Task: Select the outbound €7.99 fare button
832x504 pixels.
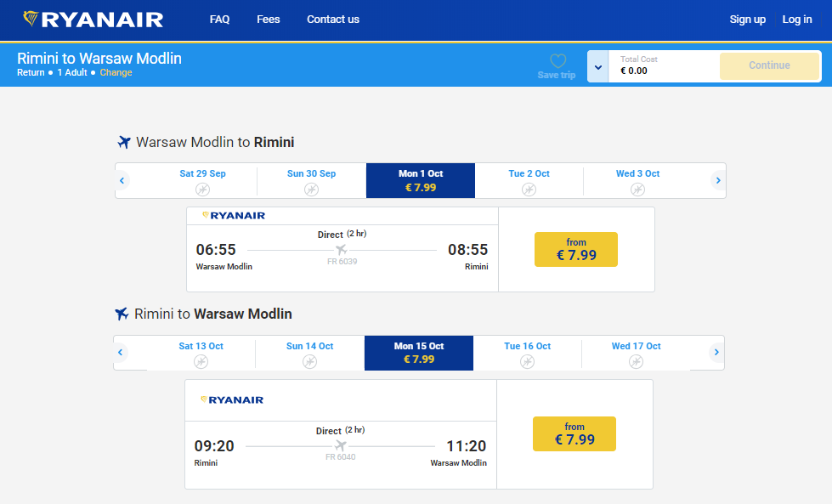Action: [x=575, y=249]
